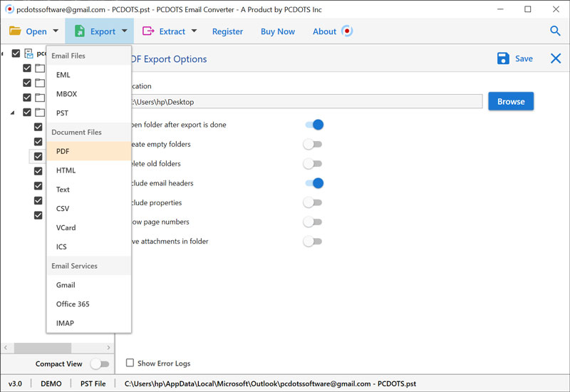Viewport: 570px width, 392px height.
Task: Click the Open folder icon
Action: coord(15,31)
